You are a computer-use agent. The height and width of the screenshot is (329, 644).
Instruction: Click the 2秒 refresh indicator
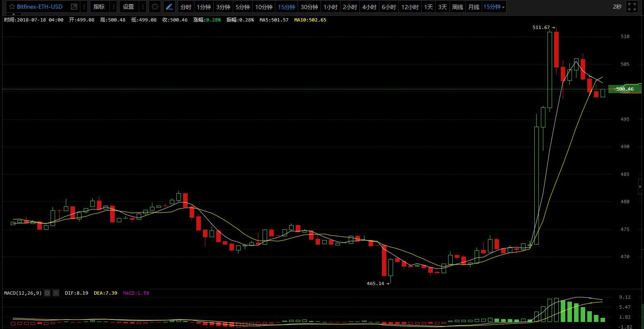(x=617, y=7)
